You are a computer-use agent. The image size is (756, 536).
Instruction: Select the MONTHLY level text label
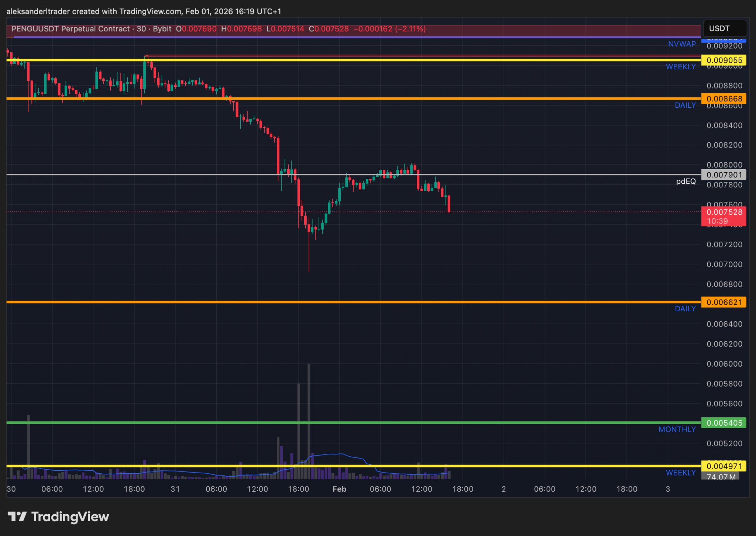tap(677, 429)
